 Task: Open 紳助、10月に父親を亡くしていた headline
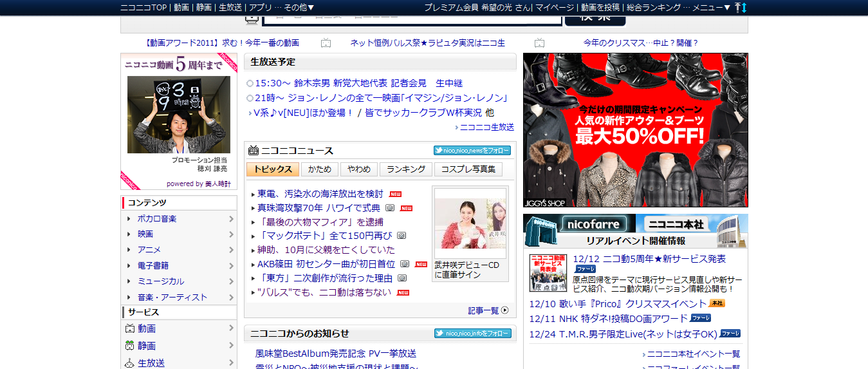[326, 250]
